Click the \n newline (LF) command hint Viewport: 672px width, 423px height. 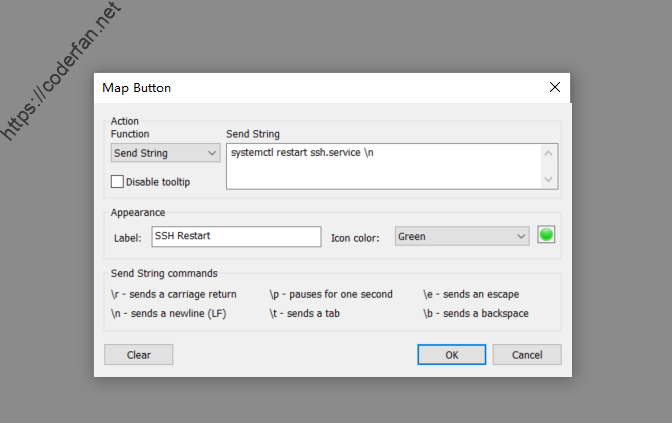tap(169, 313)
